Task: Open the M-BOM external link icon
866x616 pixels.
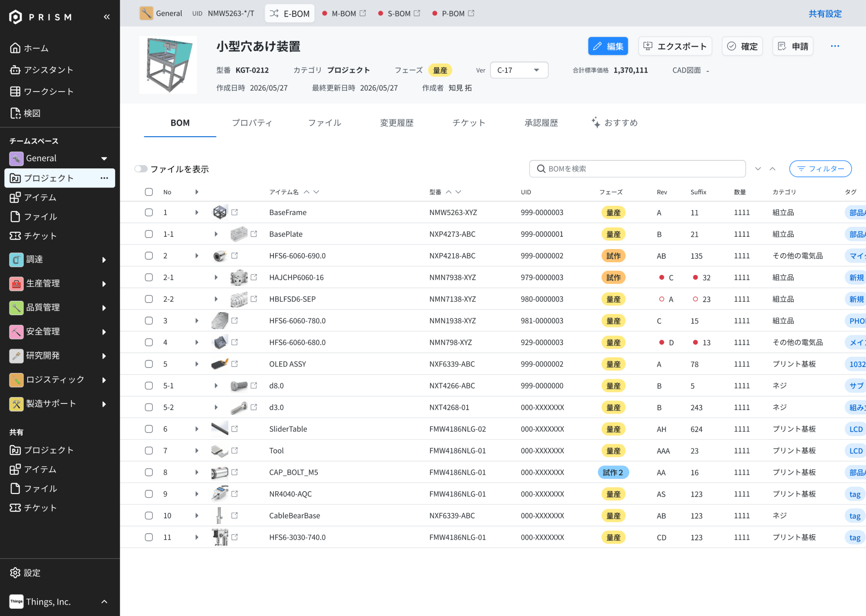Action: pyautogui.click(x=363, y=13)
